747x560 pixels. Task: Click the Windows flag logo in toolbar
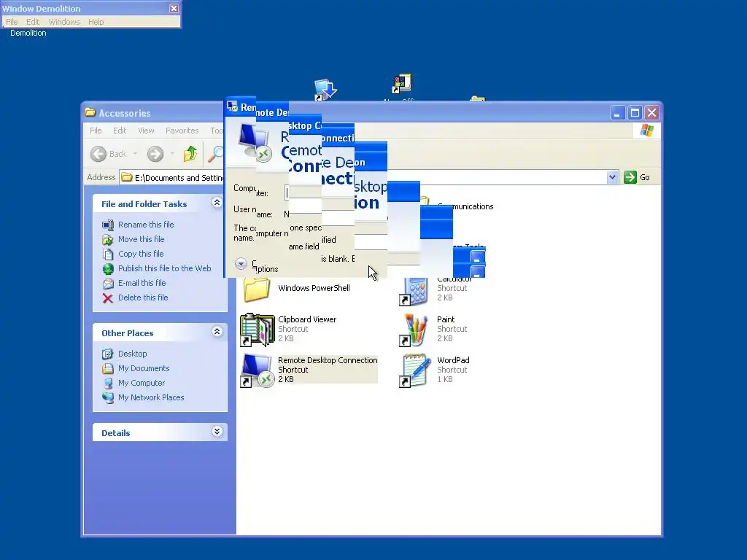(x=646, y=130)
